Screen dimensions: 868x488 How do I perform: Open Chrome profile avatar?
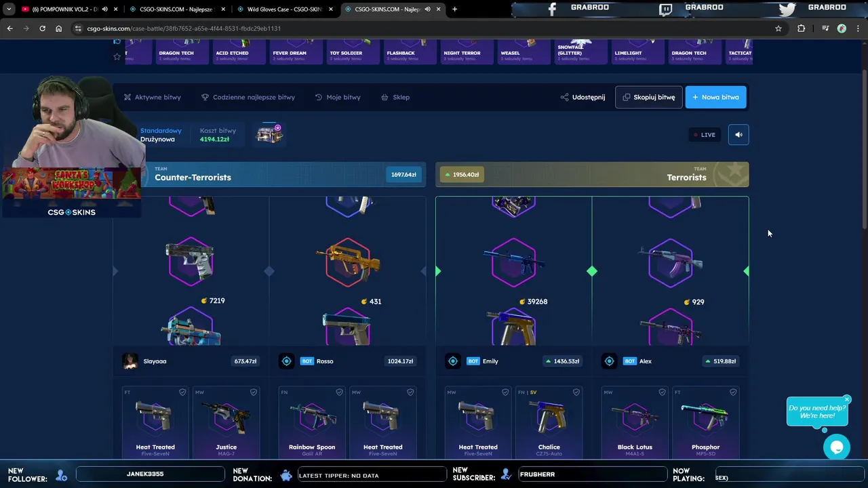pyautogui.click(x=842, y=28)
